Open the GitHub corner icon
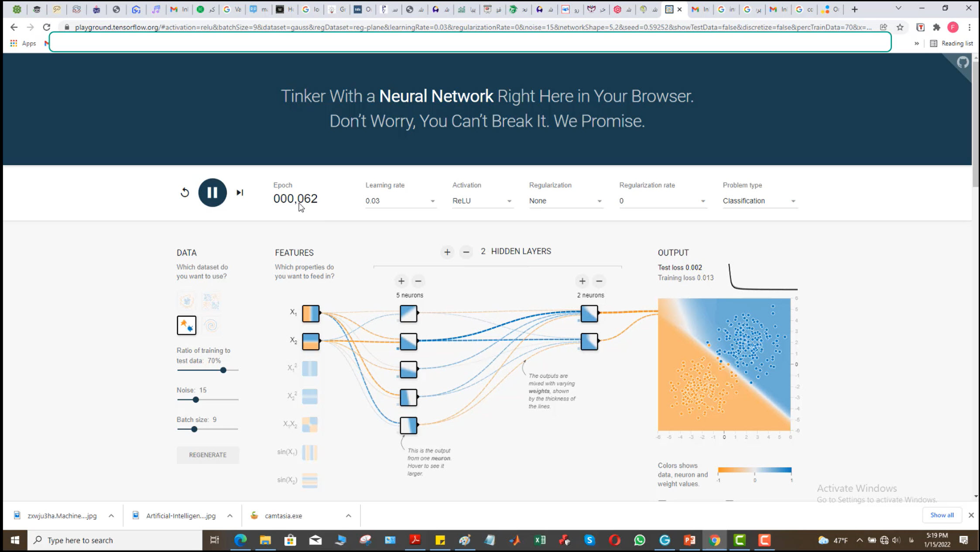The image size is (980, 552). coord(963,63)
